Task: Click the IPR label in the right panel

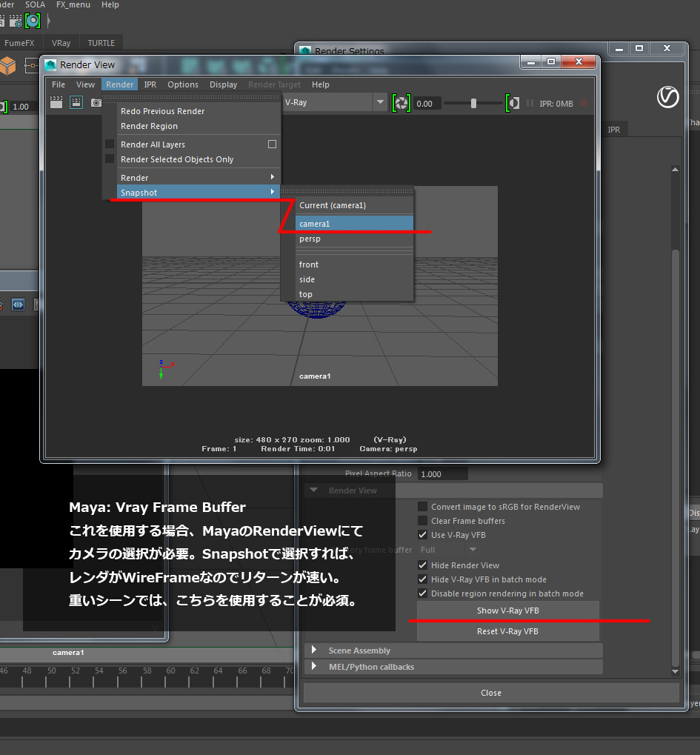Action: click(614, 129)
